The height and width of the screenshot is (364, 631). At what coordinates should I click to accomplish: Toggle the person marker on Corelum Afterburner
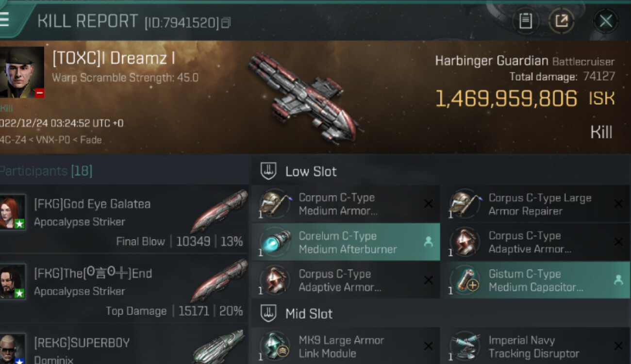click(x=428, y=241)
